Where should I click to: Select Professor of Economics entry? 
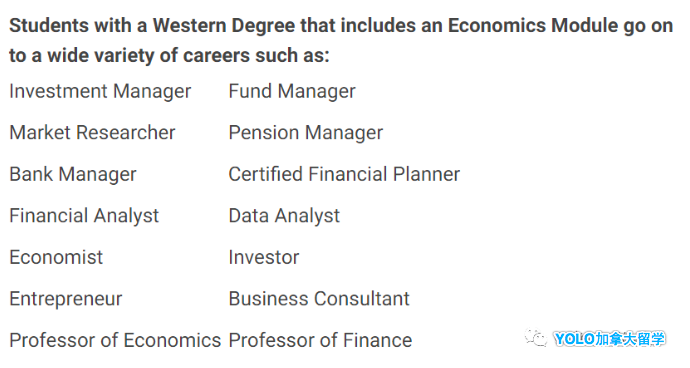pyautogui.click(x=115, y=340)
